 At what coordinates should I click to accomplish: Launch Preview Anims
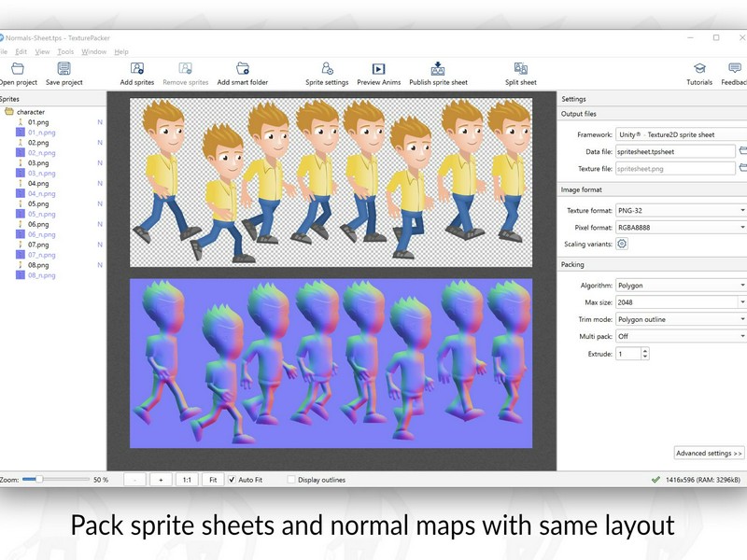click(x=379, y=68)
